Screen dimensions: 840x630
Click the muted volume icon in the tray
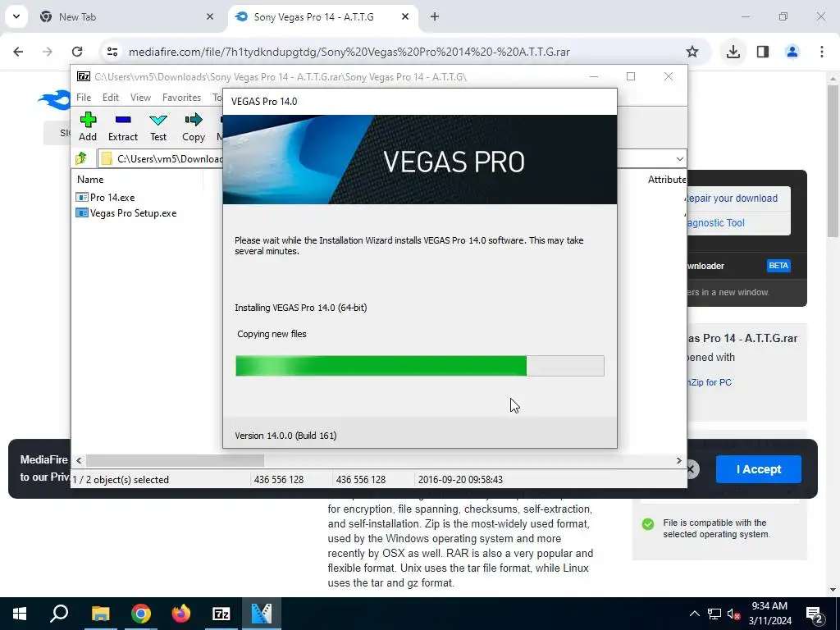click(x=733, y=614)
